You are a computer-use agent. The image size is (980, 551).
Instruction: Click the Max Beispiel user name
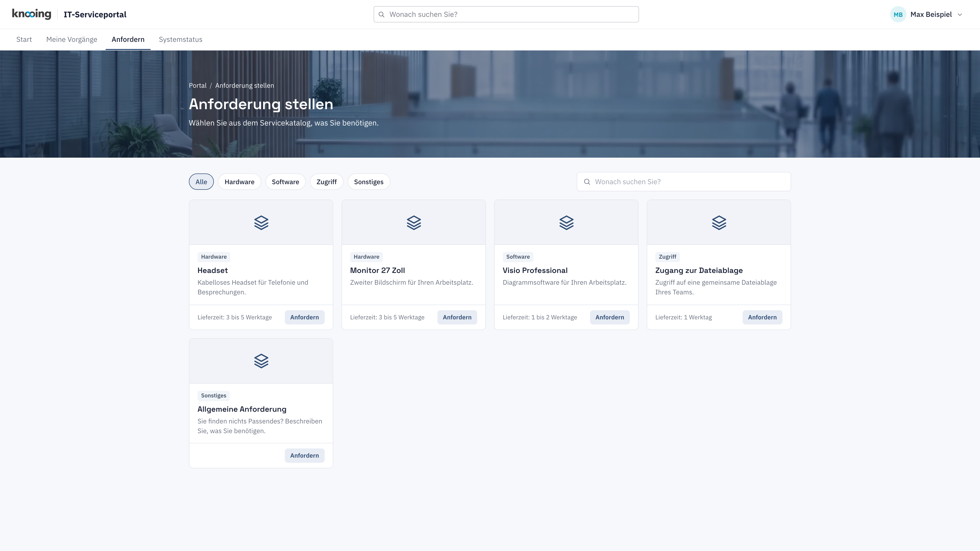pyautogui.click(x=931, y=15)
